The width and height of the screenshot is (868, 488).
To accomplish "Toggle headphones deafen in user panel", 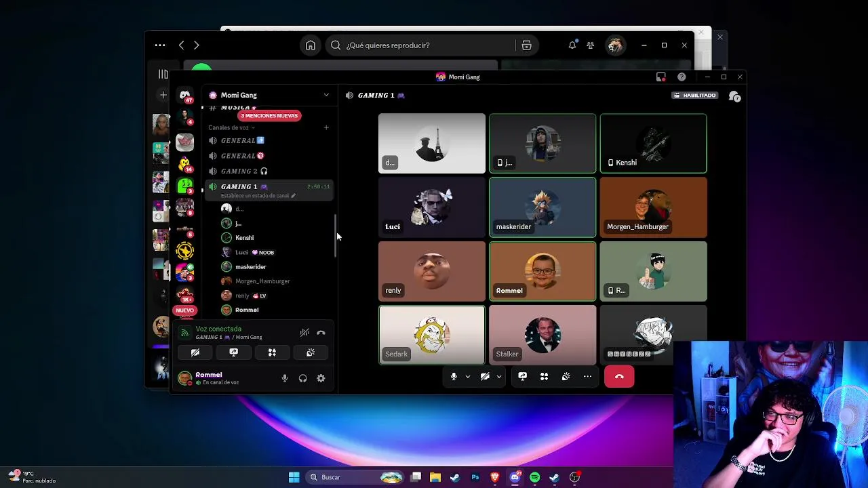I will (x=302, y=378).
